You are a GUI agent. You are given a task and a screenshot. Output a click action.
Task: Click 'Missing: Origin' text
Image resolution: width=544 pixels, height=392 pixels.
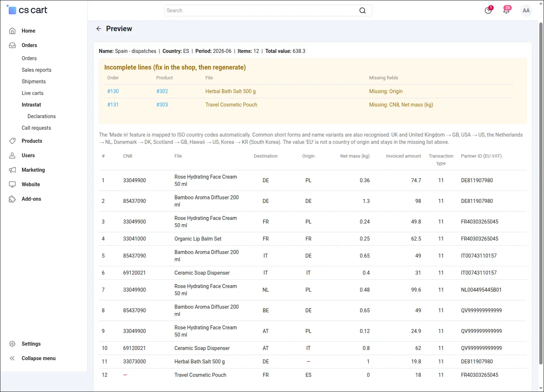pos(386,91)
